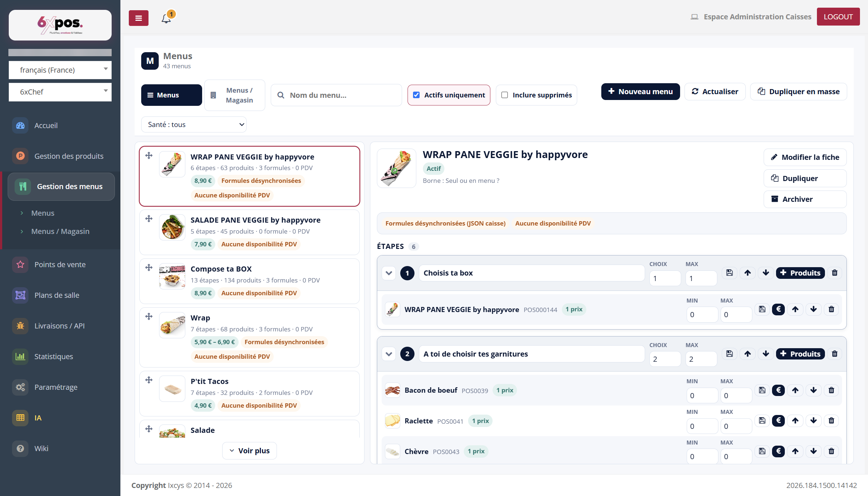Click the red hamburger menu icon

139,18
